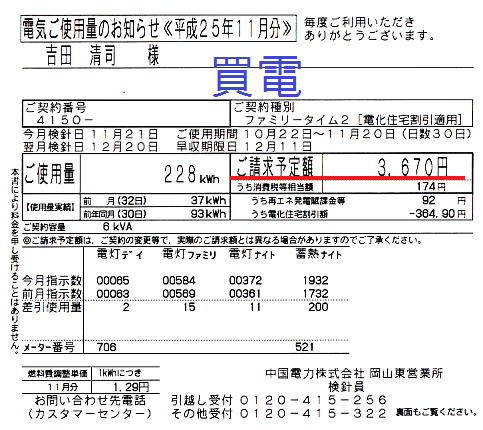Click the "検針員" text
This screenshot has width=483, height=430.
346,387
